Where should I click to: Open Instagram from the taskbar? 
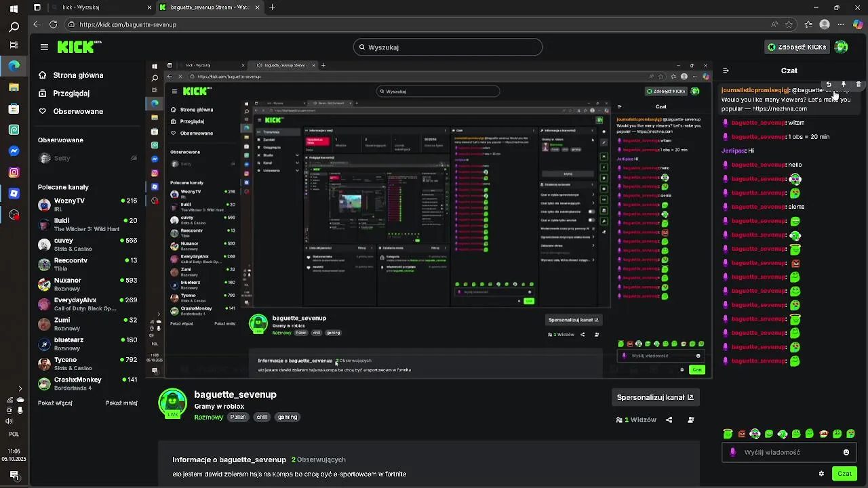[x=14, y=172]
